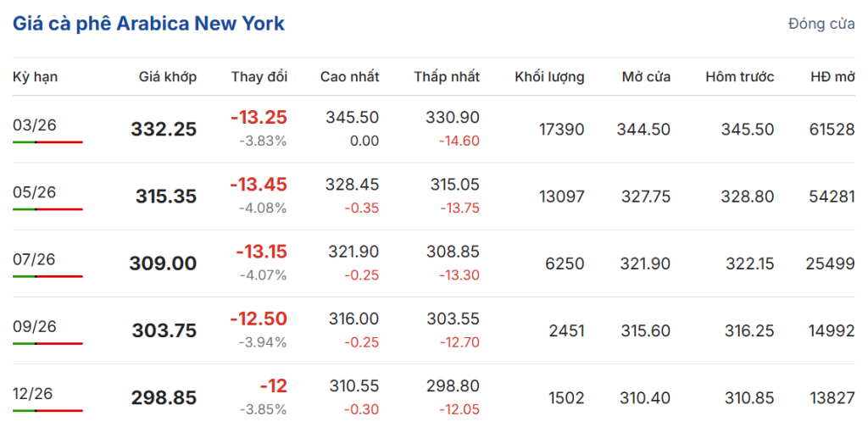Open the 03/26 contract term
Image resolution: width=868 pixels, height=427 pixels.
(x=34, y=125)
